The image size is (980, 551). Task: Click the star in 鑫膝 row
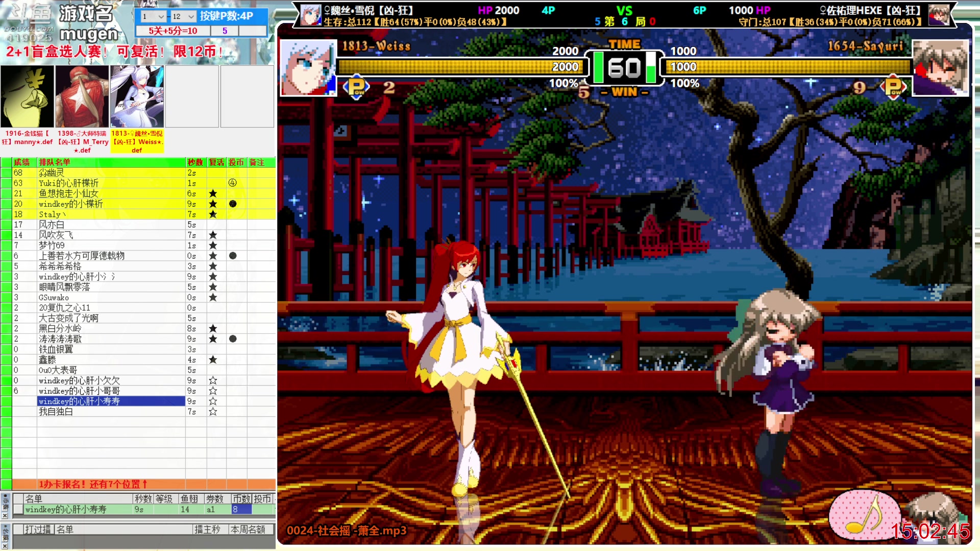click(x=213, y=360)
